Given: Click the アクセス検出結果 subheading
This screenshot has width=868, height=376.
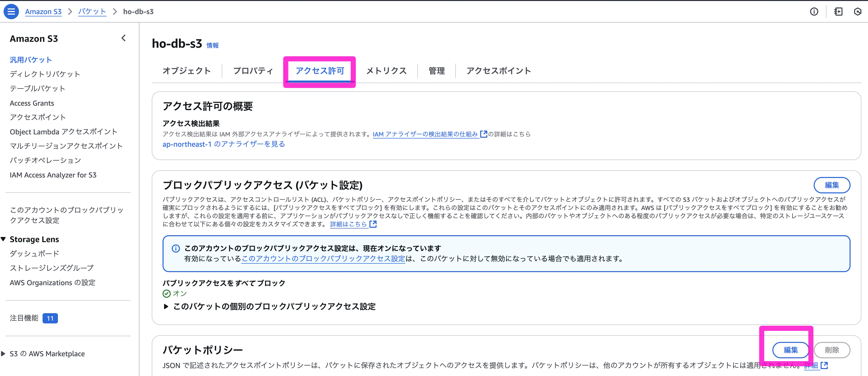Looking at the screenshot, I should tap(191, 123).
